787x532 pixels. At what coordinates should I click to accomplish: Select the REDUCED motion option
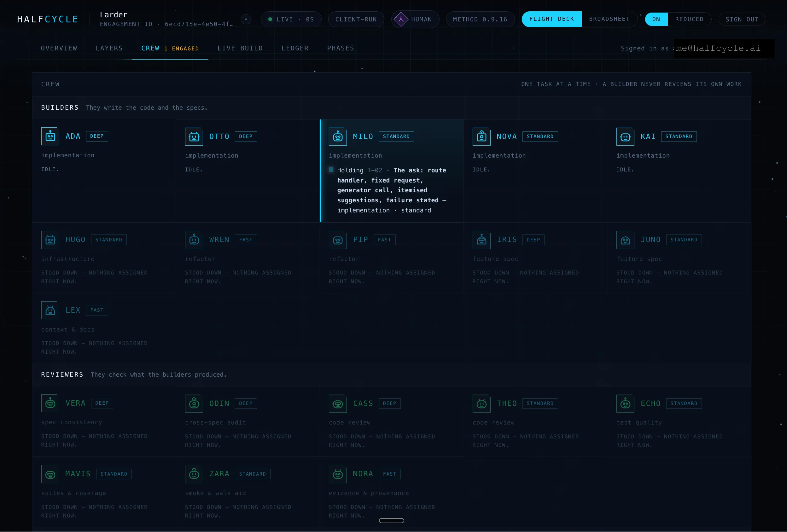689,19
